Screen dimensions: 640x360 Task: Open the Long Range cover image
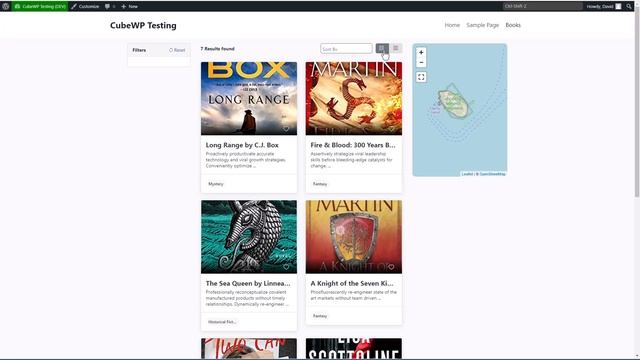(249, 98)
